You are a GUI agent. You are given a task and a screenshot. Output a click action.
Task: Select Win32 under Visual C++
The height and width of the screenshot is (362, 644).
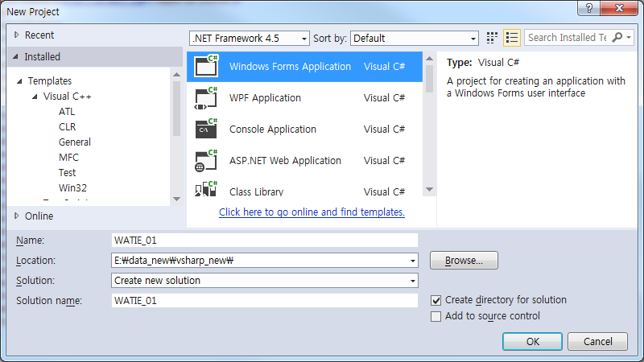[72, 187]
